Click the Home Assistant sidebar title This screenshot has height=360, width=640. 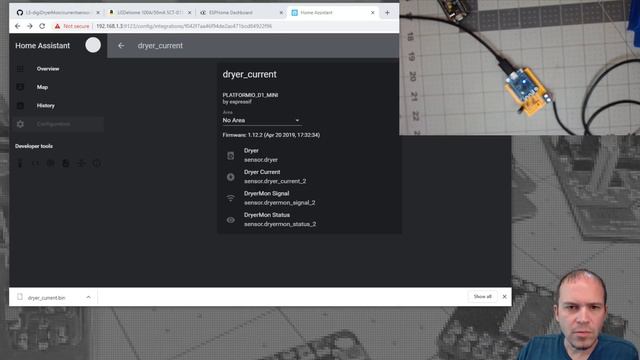point(42,46)
